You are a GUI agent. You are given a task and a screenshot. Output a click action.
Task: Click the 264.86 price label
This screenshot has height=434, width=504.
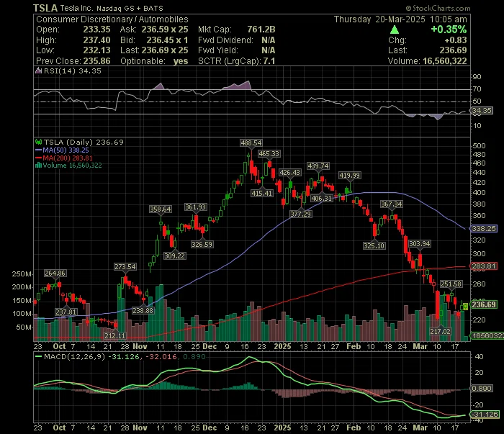[55, 273]
